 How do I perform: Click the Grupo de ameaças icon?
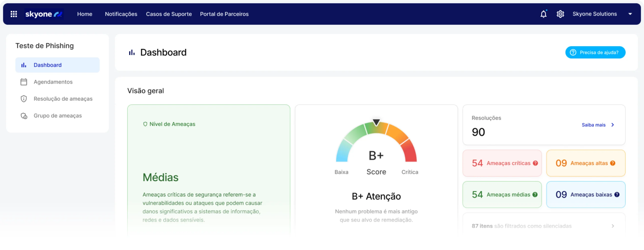coord(24,116)
